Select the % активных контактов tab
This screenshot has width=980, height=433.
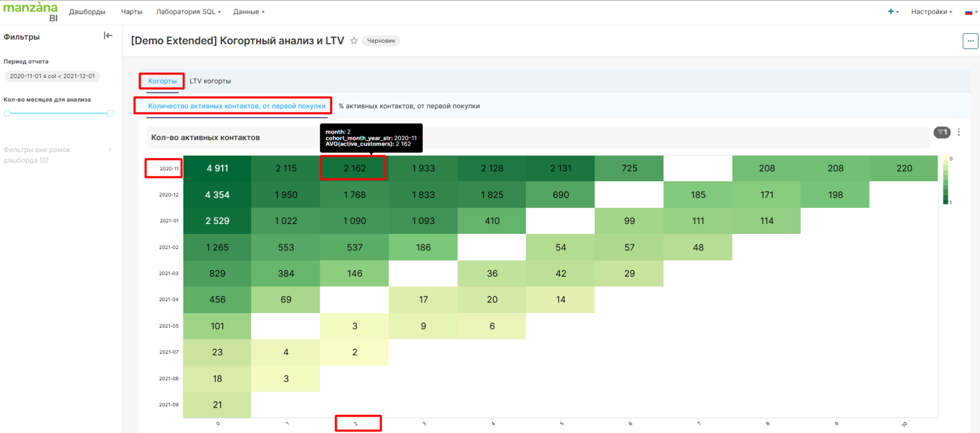pyautogui.click(x=409, y=106)
